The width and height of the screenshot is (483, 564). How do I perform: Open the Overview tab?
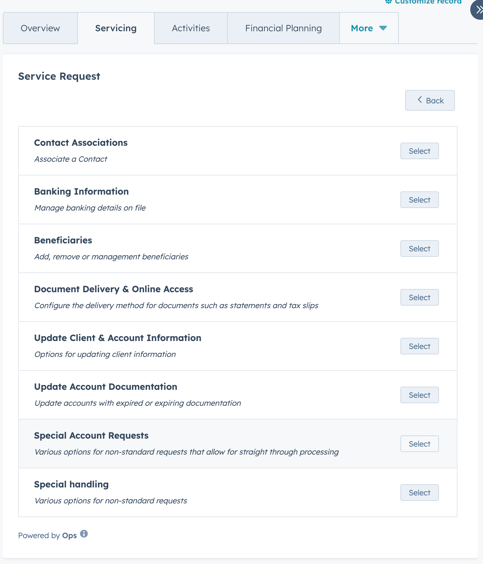click(x=40, y=28)
